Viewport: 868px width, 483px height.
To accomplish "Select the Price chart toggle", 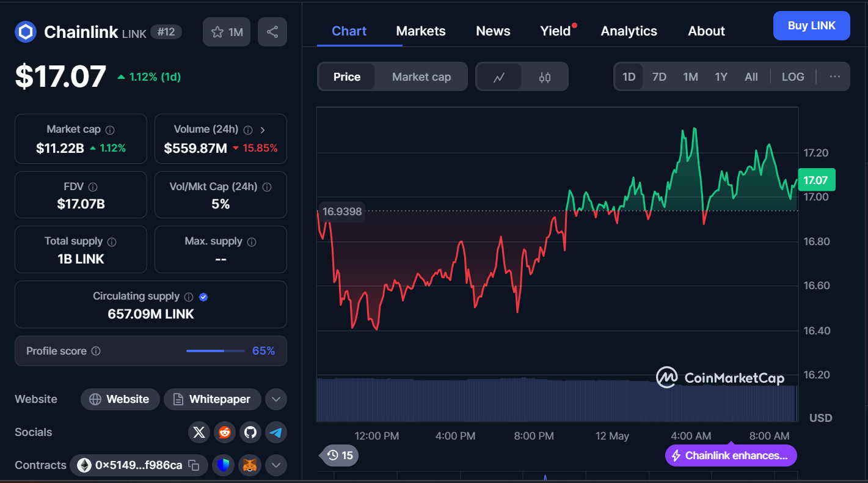I will pyautogui.click(x=347, y=77).
